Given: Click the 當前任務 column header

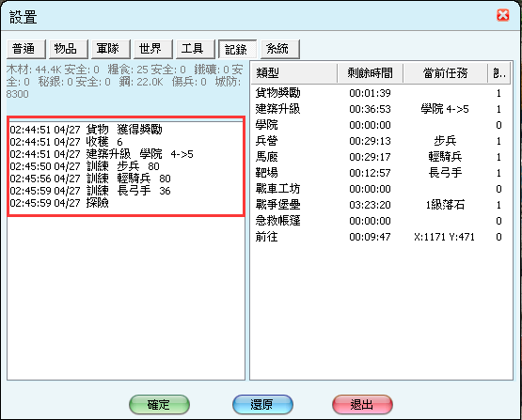Looking at the screenshot, I should tap(445, 73).
